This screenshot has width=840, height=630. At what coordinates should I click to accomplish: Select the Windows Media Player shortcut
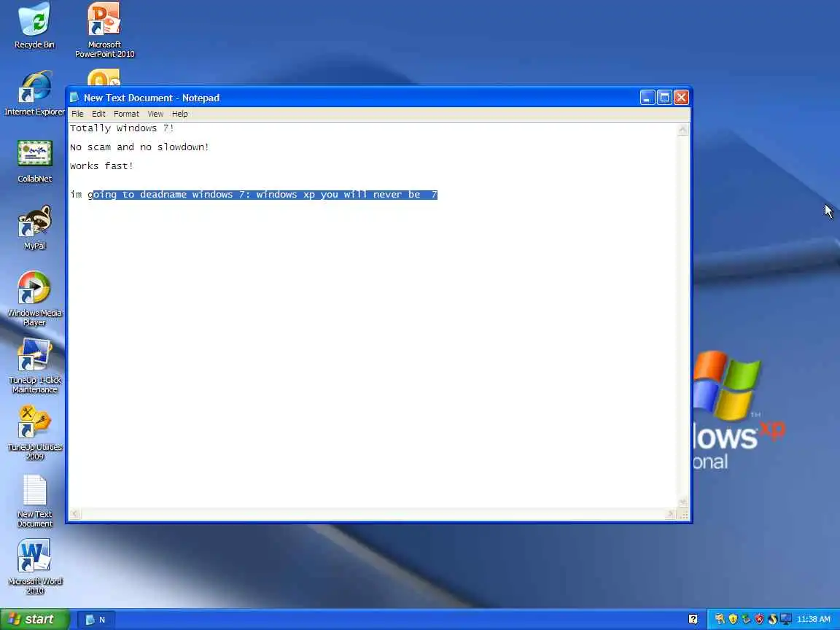(x=34, y=299)
